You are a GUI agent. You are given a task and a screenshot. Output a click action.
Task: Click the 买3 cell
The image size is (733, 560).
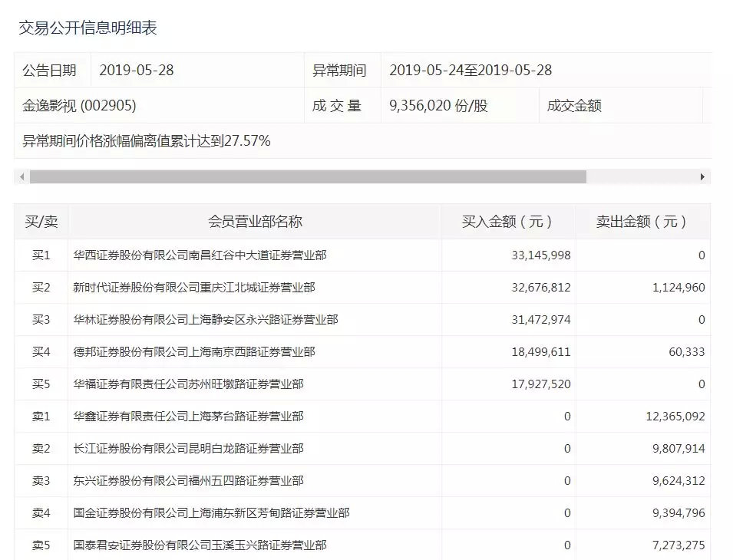pos(41,319)
